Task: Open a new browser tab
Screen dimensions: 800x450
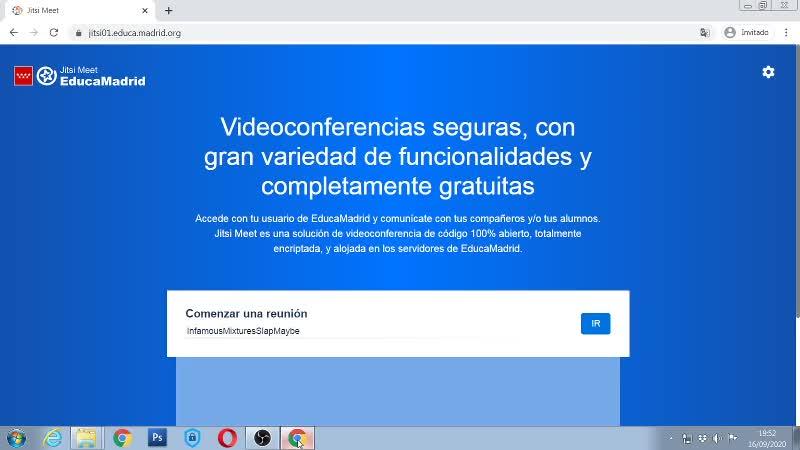Action: tap(168, 10)
